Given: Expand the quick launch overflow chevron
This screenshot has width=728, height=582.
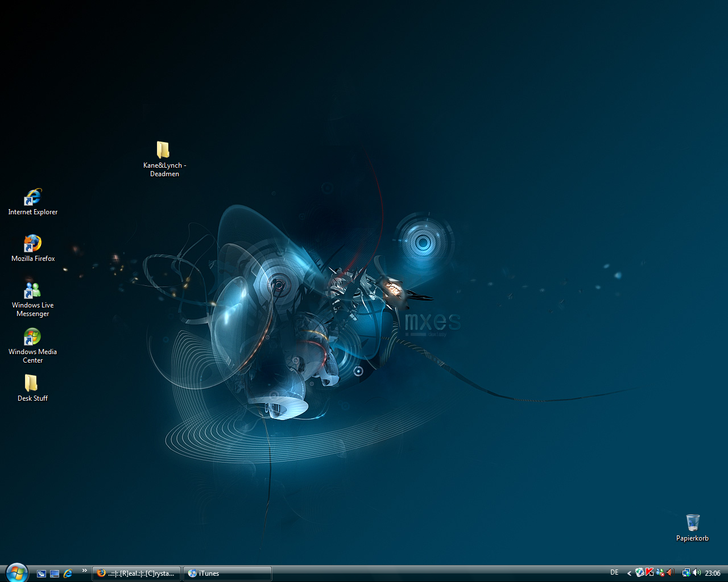Looking at the screenshot, I should (85, 571).
